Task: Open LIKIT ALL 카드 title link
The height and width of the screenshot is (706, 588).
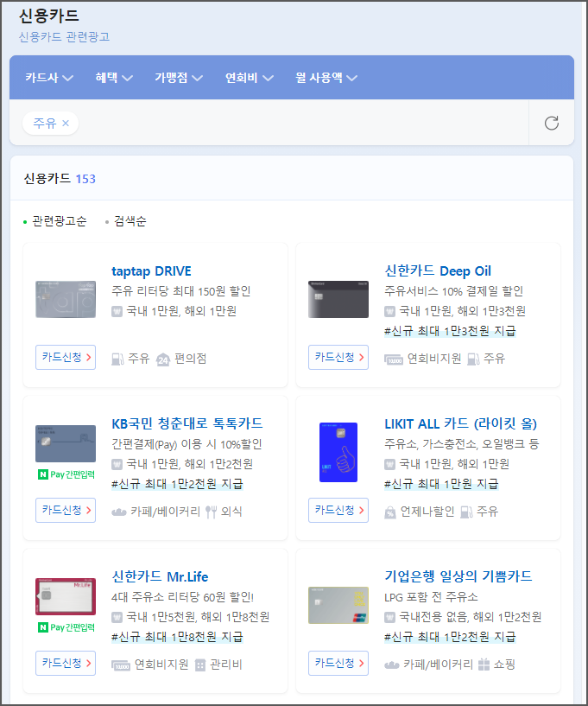Action: coord(460,423)
